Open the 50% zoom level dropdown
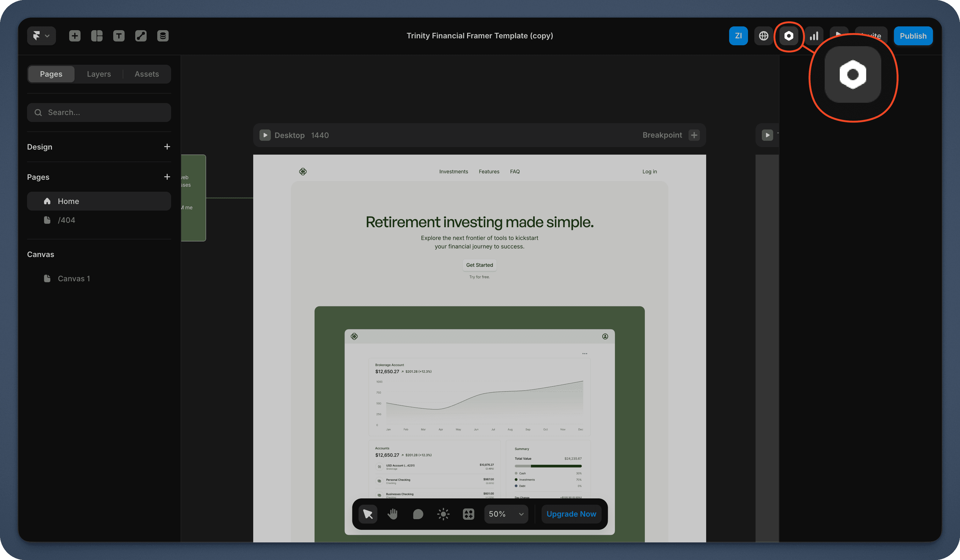The height and width of the screenshot is (560, 960). [506, 514]
